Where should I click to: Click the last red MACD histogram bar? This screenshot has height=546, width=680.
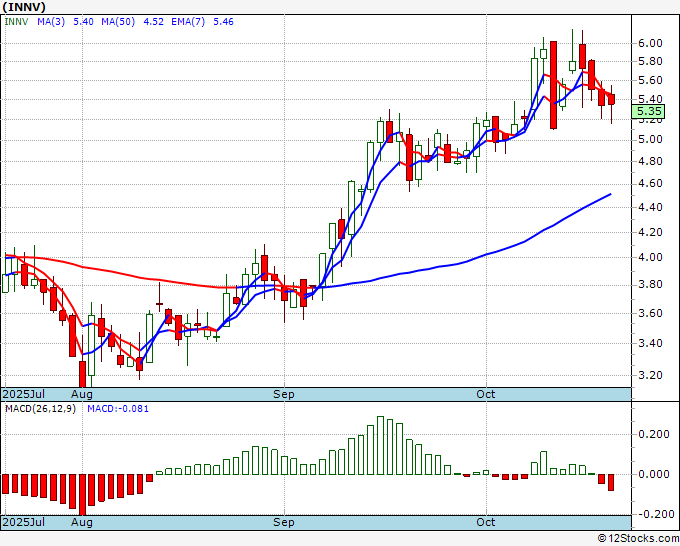click(611, 482)
